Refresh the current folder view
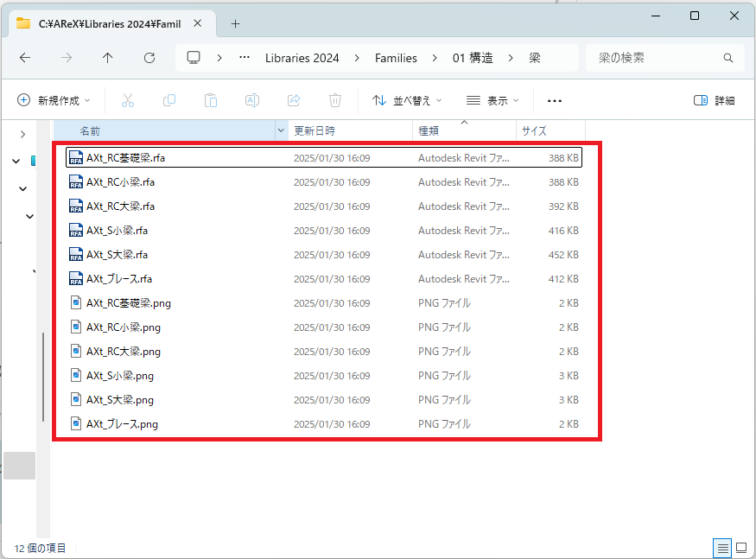Screen dimensions: 756x559 coord(149,58)
